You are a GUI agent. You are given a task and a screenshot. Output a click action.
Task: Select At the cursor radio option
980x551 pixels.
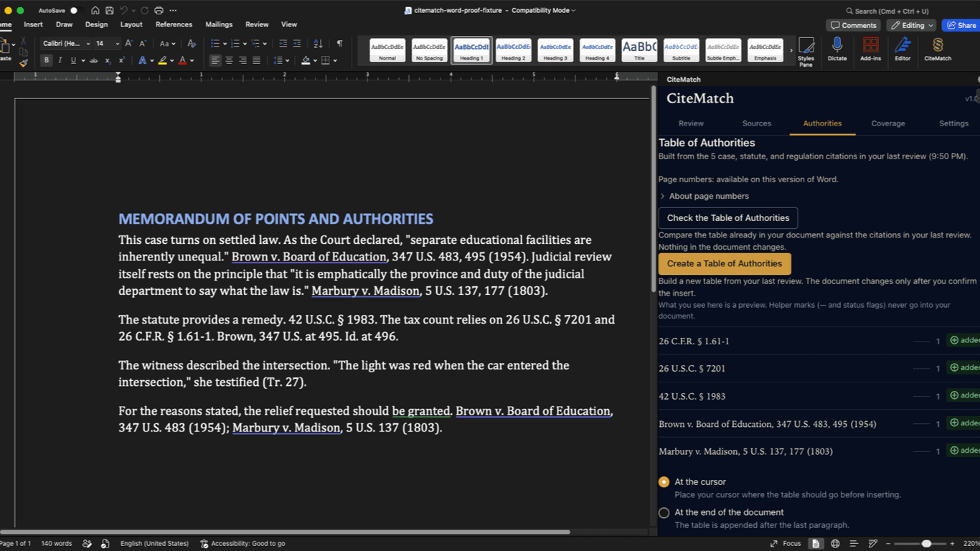tap(664, 482)
